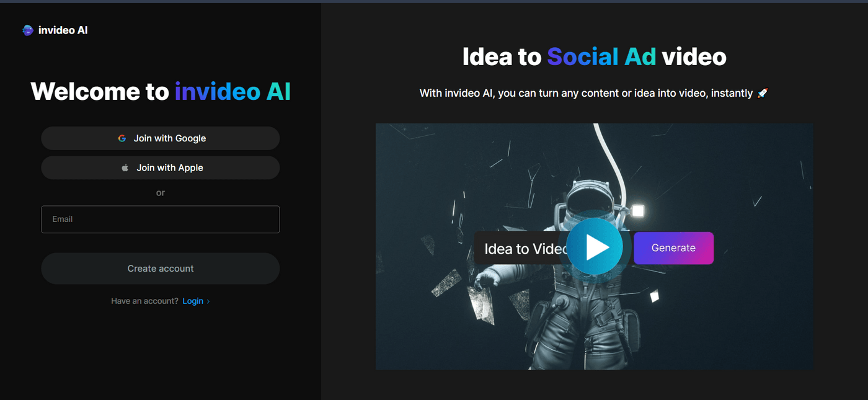The width and height of the screenshot is (868, 400).
Task: Click the chevron arrow beside Login
Action: point(208,301)
